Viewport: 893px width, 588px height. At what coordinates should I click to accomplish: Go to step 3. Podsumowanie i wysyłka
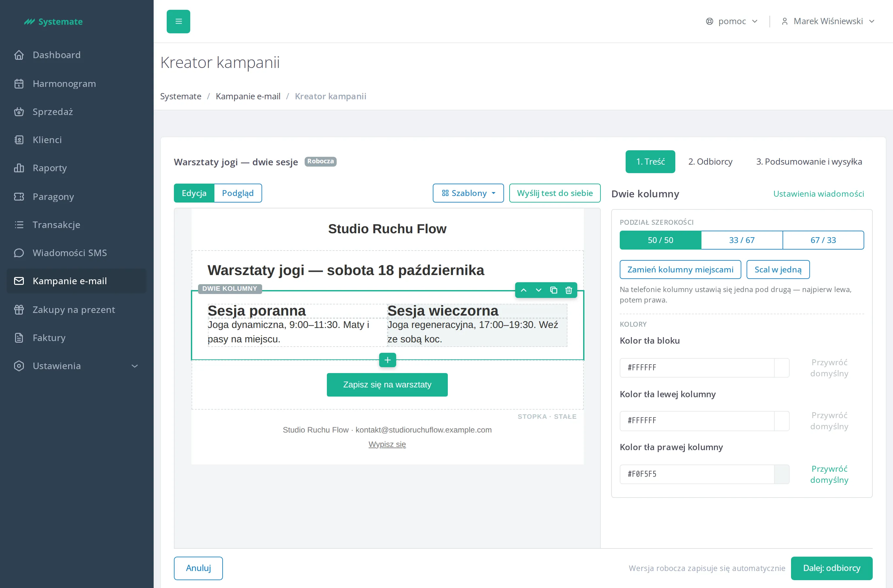809,162
